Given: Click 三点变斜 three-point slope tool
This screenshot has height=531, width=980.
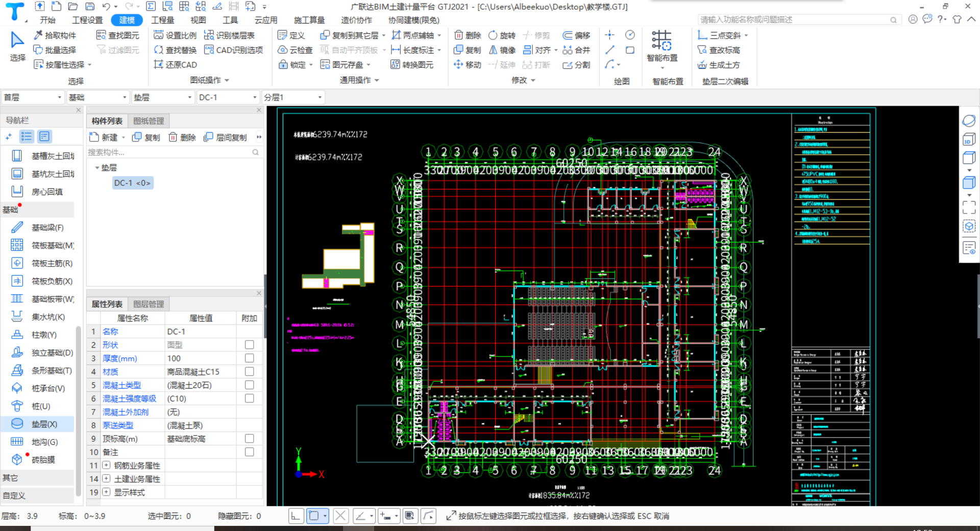Looking at the screenshot, I should (723, 35).
